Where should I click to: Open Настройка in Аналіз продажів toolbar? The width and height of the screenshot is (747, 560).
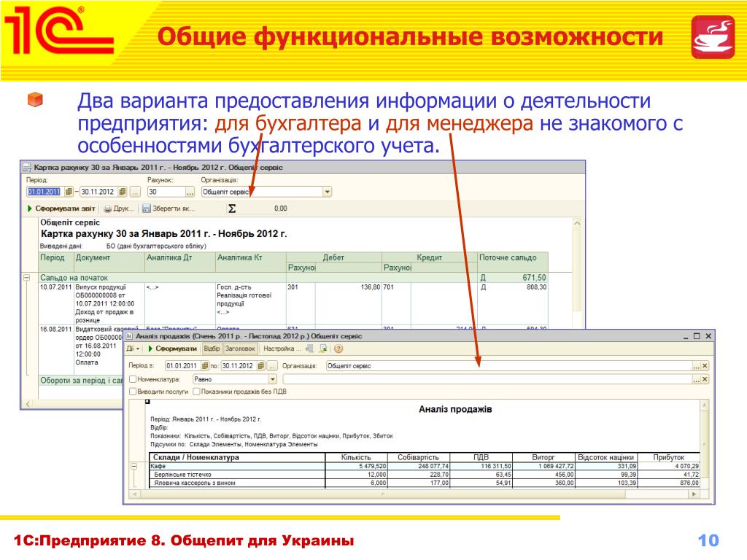pos(282,349)
